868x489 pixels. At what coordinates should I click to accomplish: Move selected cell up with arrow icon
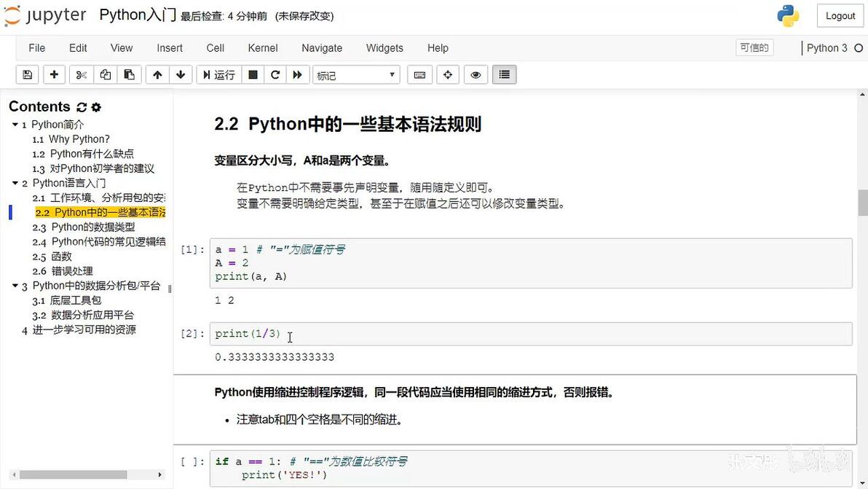pos(158,75)
